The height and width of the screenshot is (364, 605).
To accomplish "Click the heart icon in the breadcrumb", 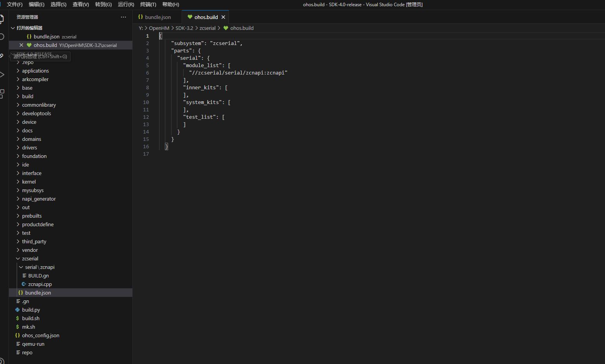I will tap(226, 28).
